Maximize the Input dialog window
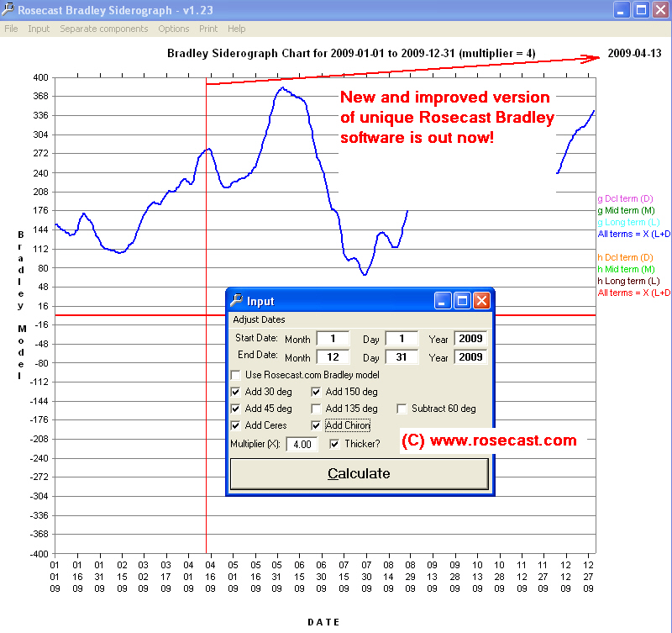Viewport: 672px width, 633px height. 463,301
